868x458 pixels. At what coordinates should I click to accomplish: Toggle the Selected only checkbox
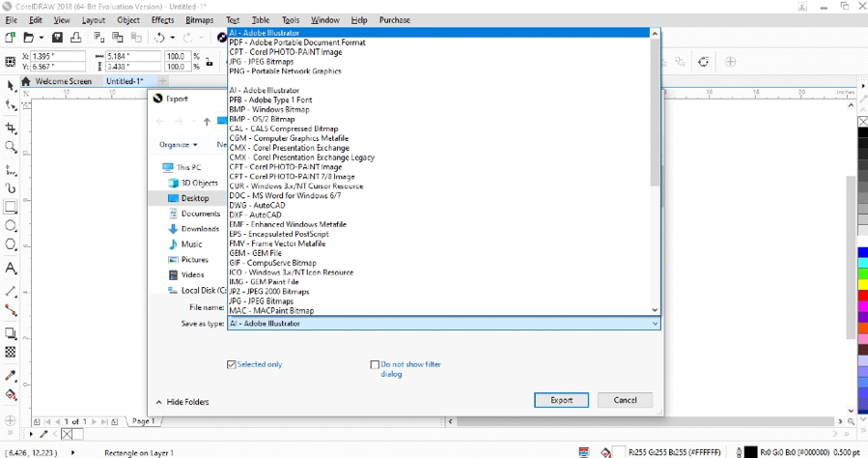click(232, 364)
